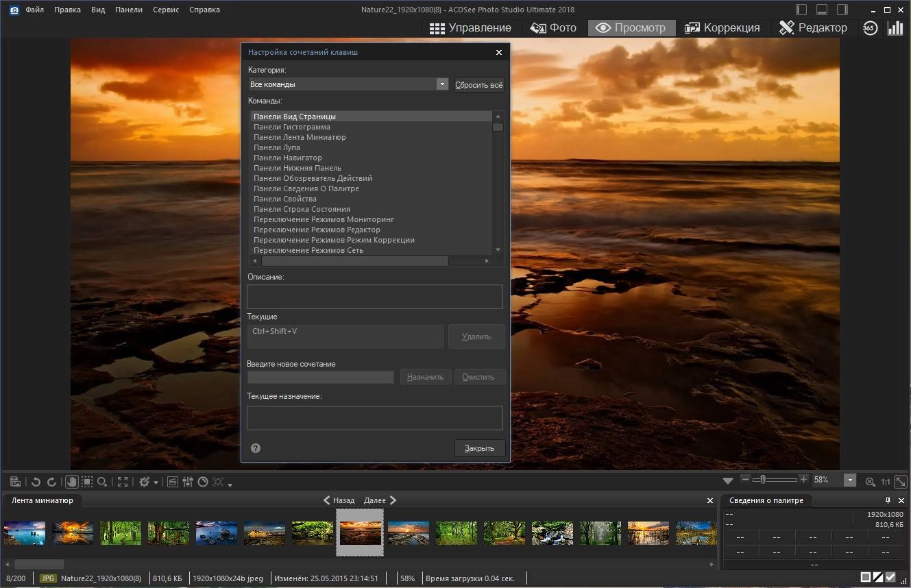Open the Панели menu
Screen dimensions: 911x588
pyautogui.click(x=129, y=10)
